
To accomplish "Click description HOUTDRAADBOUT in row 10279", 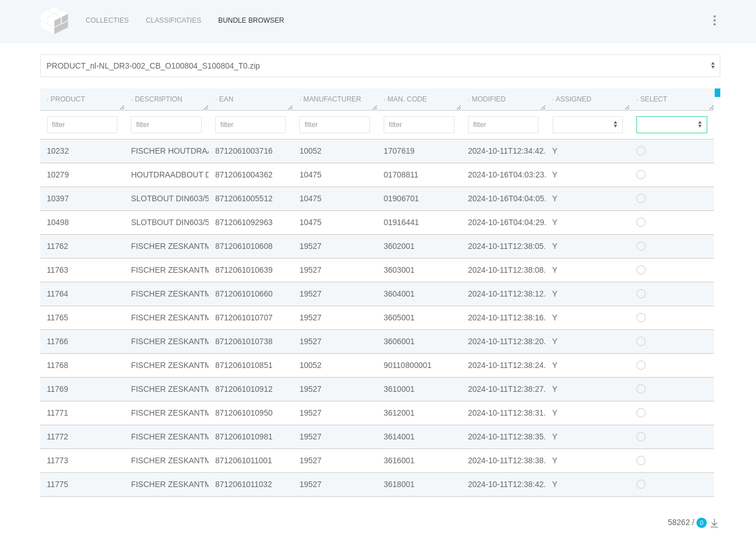I will pyautogui.click(x=169, y=175).
